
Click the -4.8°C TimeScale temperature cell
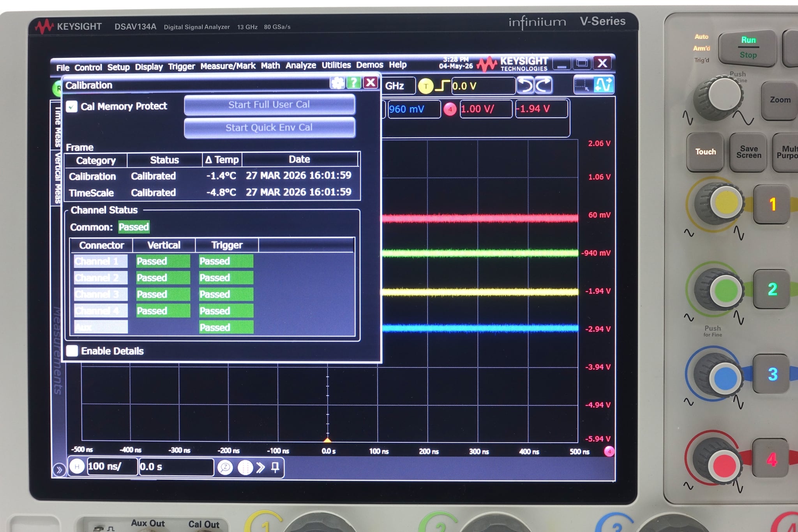(x=221, y=192)
